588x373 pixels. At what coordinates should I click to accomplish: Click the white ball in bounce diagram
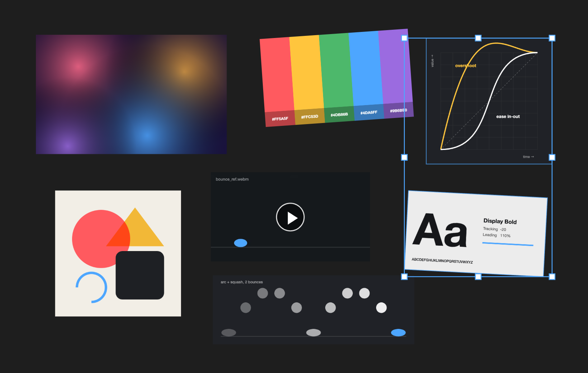[x=381, y=308]
